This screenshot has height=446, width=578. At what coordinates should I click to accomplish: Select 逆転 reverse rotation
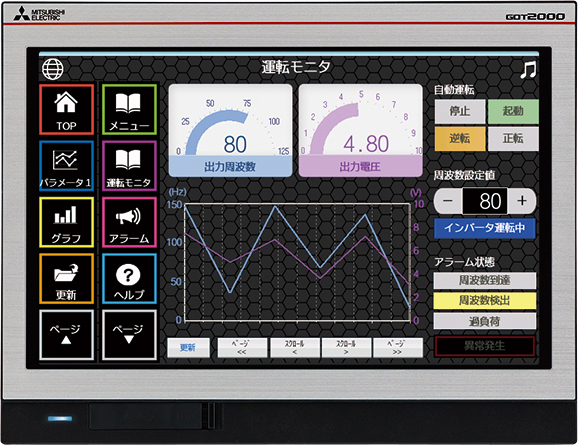(460, 139)
